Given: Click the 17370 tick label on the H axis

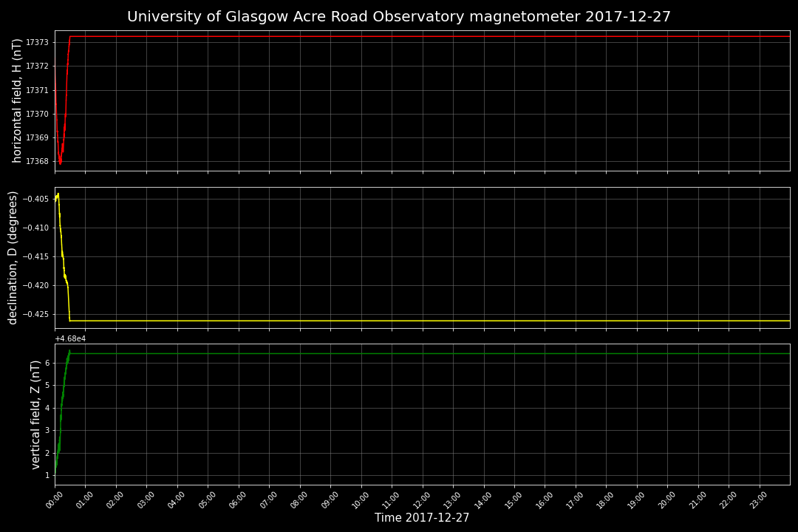Looking at the screenshot, I should coord(37,114).
